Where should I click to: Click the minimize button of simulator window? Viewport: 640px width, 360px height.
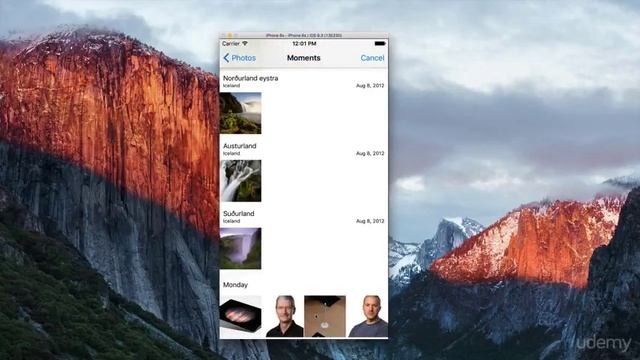[x=230, y=36]
